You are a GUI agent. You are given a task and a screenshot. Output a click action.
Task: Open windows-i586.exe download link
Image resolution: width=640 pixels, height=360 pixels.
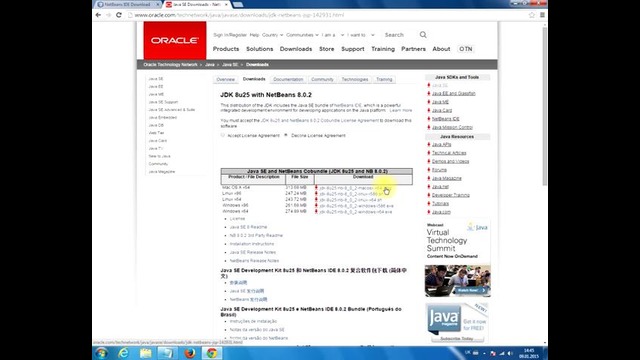[x=356, y=206]
